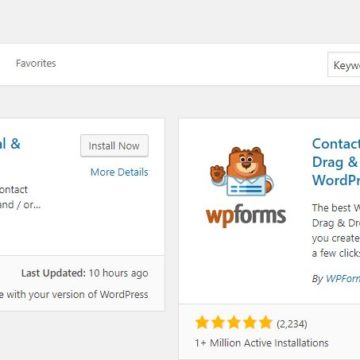Switch to the Favorites tab
Screen dimensions: 360x360
pos(36,63)
